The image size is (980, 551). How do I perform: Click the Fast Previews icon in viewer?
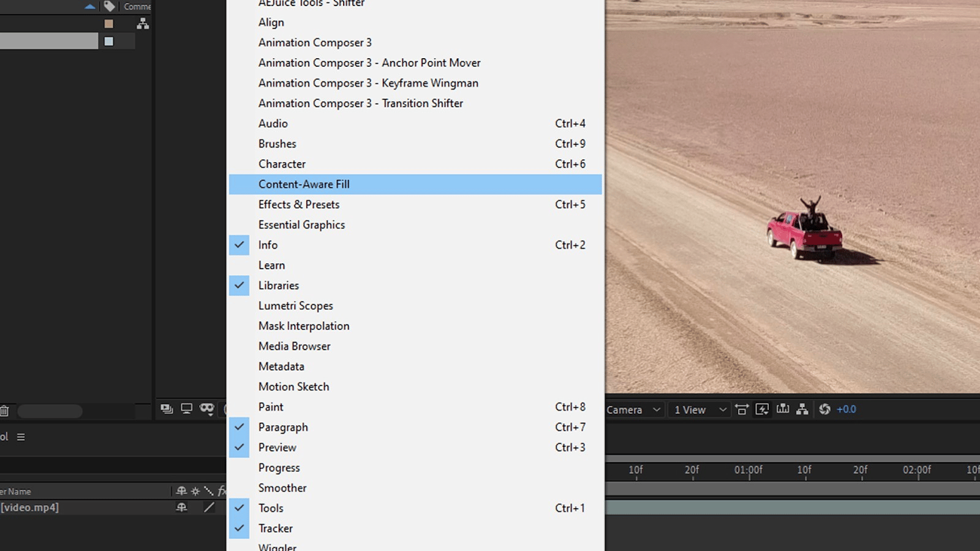pos(762,410)
